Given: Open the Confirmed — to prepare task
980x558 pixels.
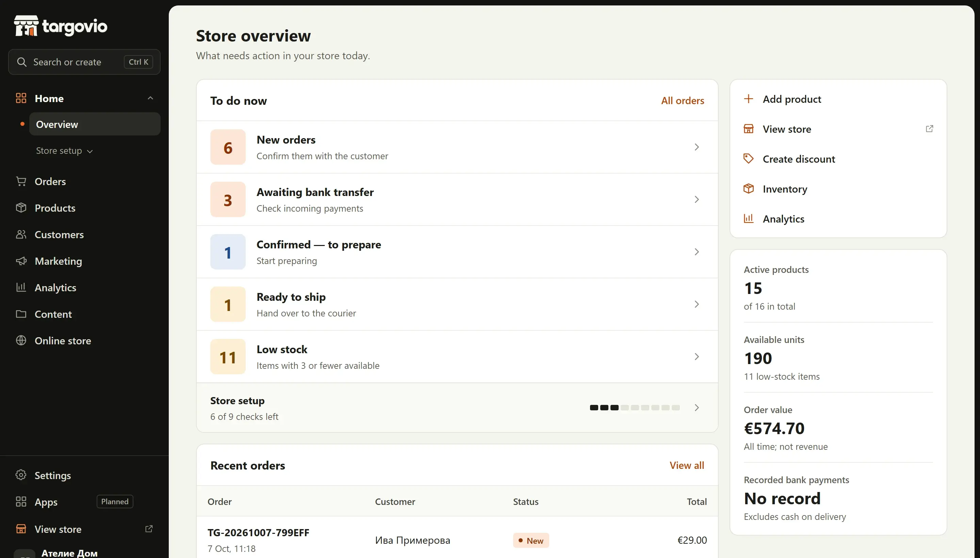Looking at the screenshot, I should pyautogui.click(x=457, y=252).
